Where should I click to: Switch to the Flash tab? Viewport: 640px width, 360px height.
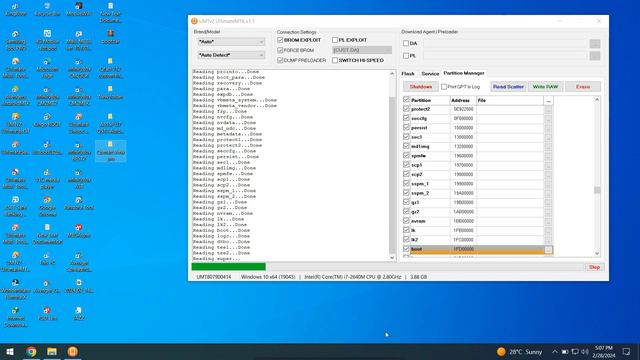[408, 74]
